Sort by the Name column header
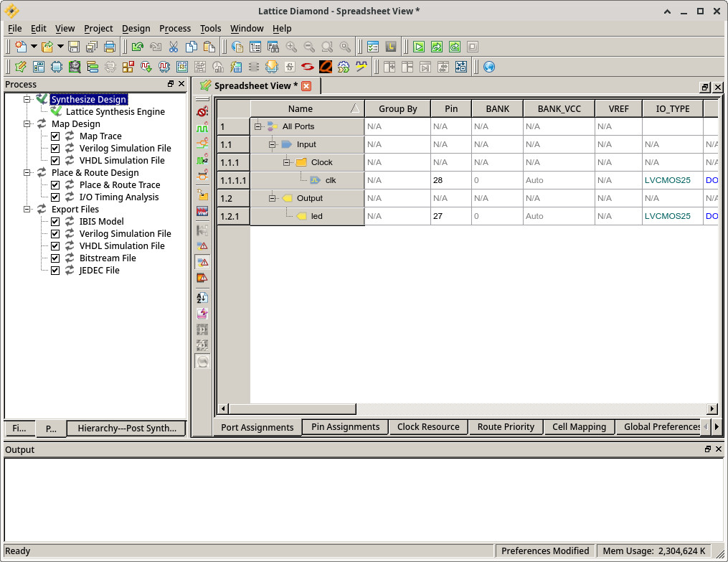 (x=308, y=108)
